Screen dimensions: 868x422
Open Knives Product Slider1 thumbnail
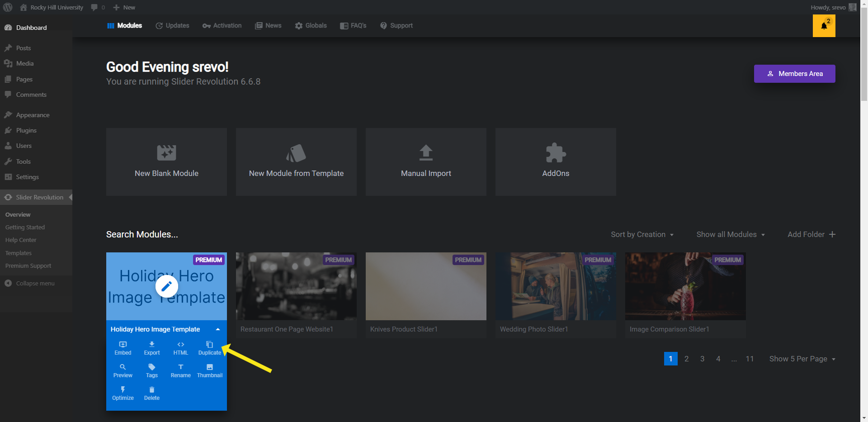pyautogui.click(x=426, y=286)
